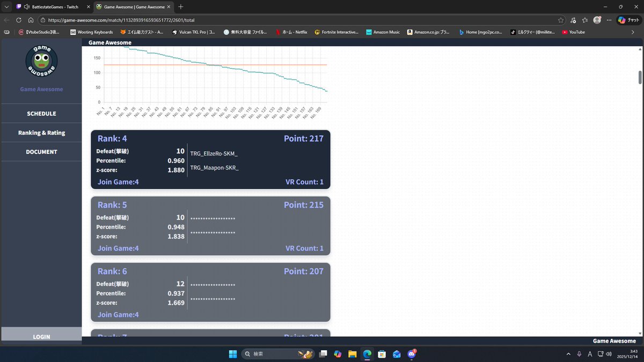644x362 pixels.
Task: Open the favorites list icon
Action: (585, 20)
